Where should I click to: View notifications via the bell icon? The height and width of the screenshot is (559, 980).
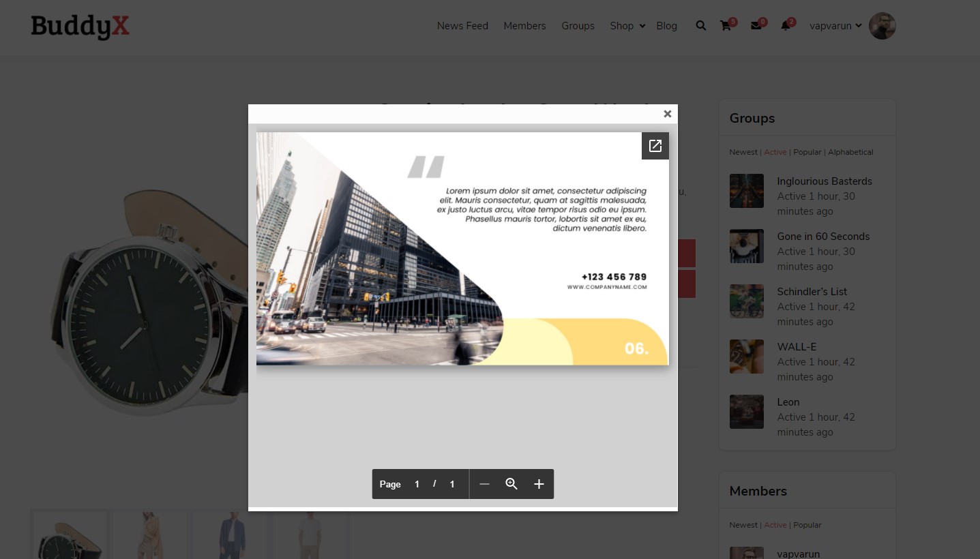coord(786,26)
